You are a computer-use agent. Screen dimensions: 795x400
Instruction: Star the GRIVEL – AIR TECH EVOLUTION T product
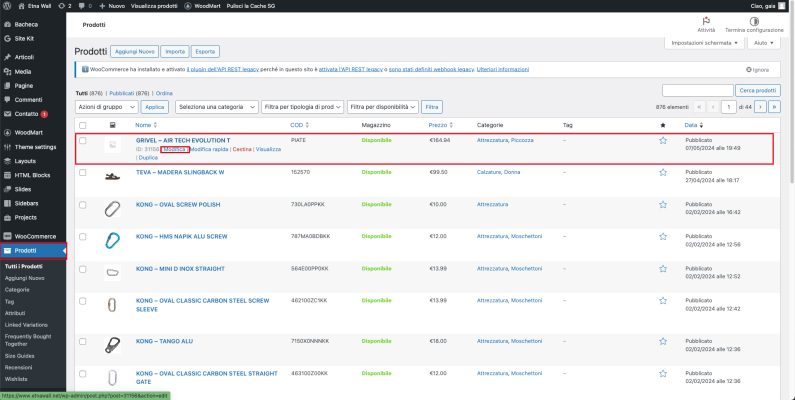[x=663, y=140]
